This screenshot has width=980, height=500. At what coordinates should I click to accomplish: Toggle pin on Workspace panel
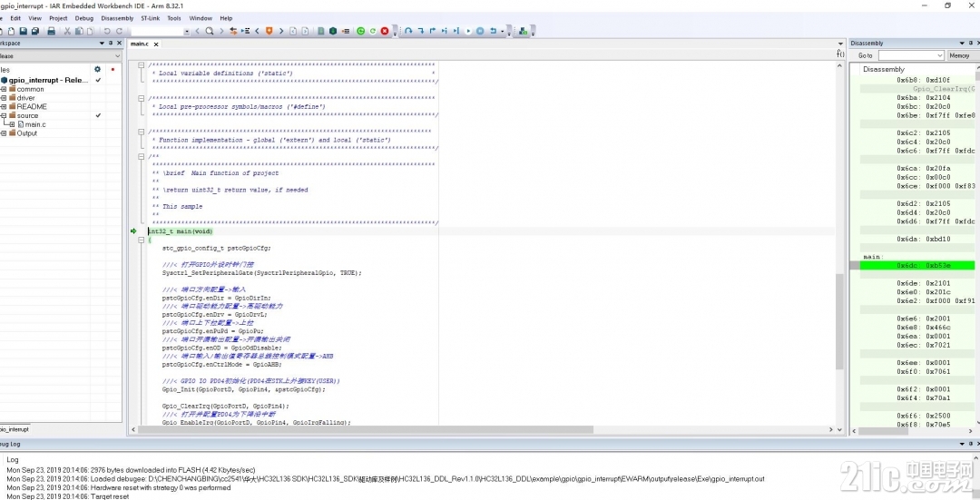coord(111,44)
